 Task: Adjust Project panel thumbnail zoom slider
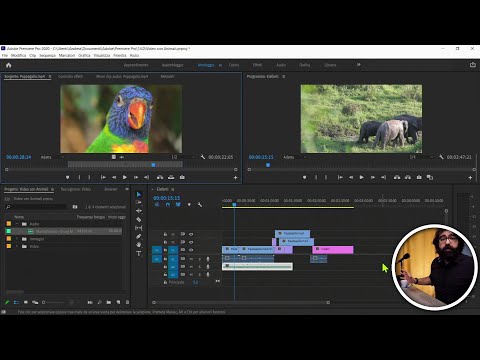point(53,302)
